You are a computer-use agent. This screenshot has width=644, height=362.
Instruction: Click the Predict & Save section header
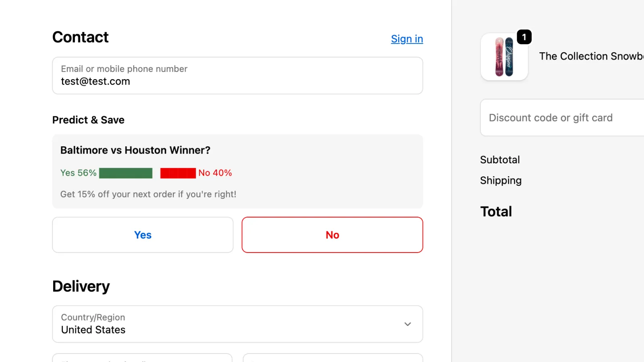click(88, 119)
